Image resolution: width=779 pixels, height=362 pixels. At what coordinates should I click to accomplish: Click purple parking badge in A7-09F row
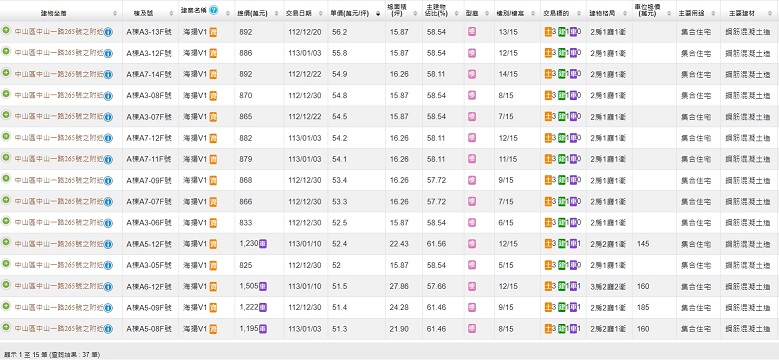tap(573, 181)
